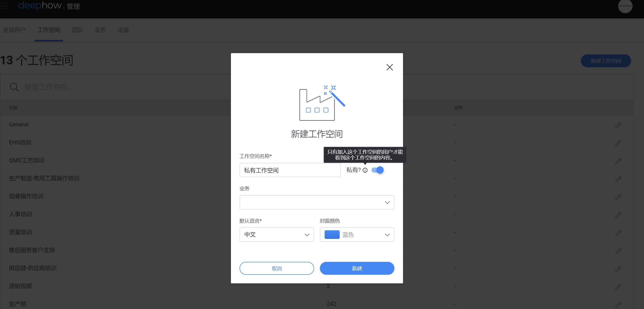Viewport: 644px width, 309px height.
Task: Edit the 人事培训 pencil icon
Action: (x=618, y=215)
